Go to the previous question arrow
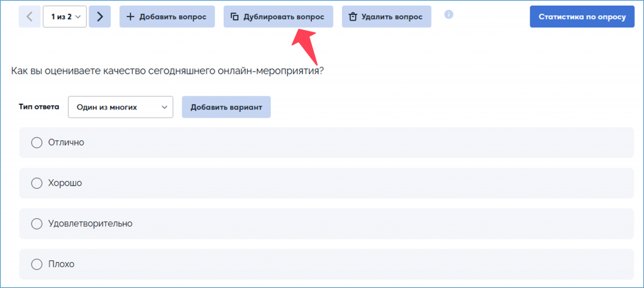 (29, 17)
